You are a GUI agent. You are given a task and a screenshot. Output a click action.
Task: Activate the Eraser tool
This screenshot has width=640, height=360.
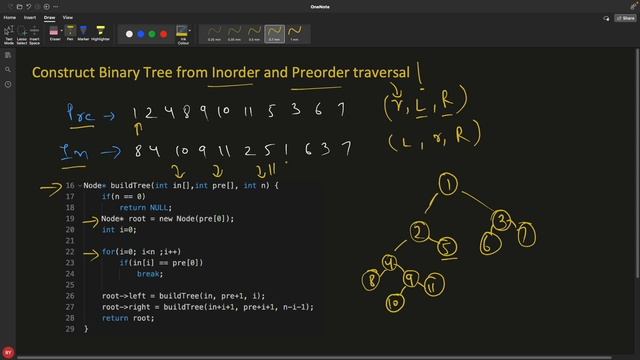pos(54,33)
